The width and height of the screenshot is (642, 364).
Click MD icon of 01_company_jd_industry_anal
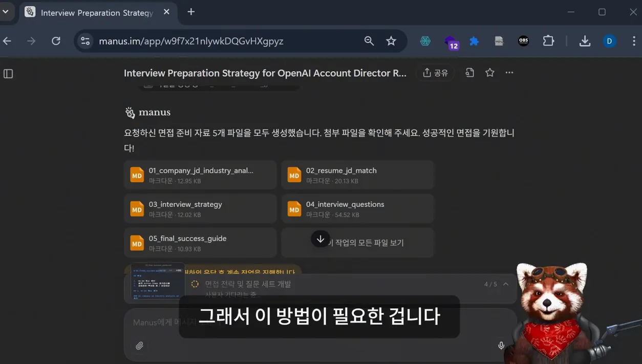pos(137,175)
